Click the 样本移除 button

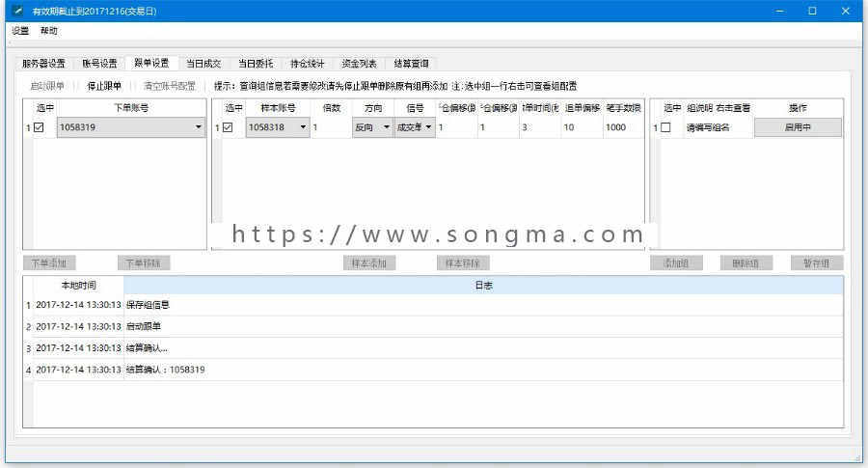point(463,263)
